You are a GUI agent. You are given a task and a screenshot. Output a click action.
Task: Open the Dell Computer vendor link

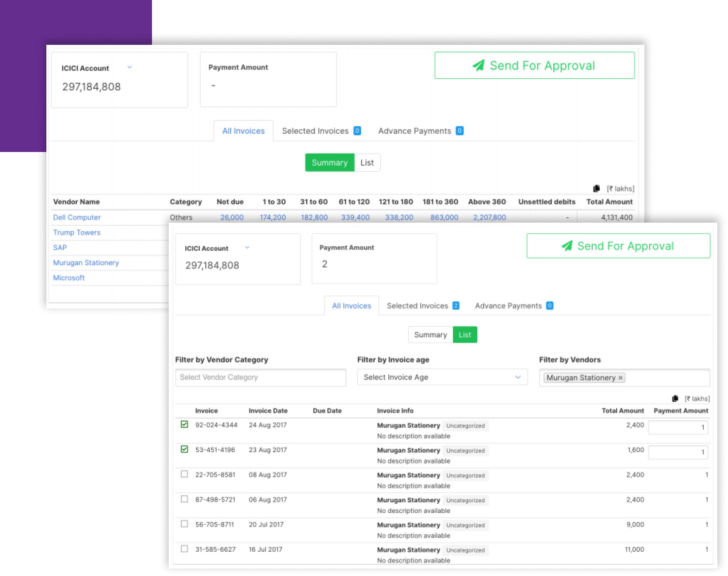coord(77,217)
